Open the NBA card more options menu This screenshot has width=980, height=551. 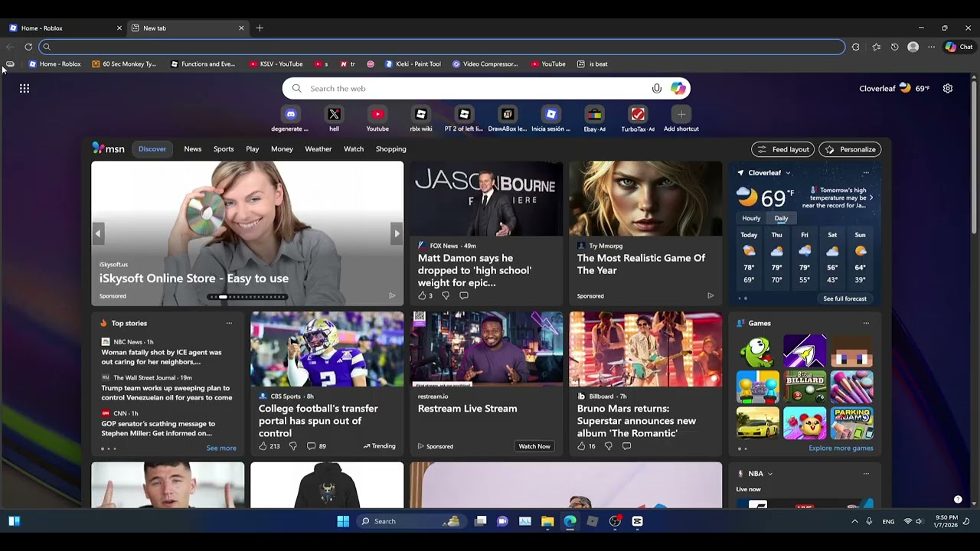click(x=866, y=474)
